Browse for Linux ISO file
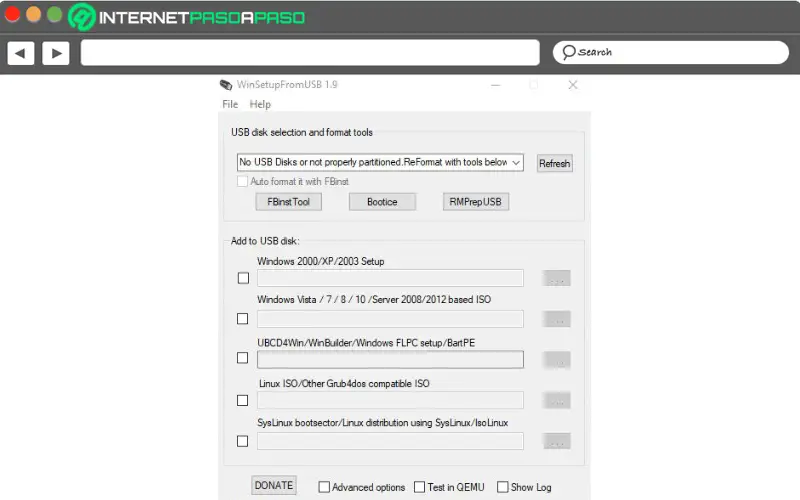 (x=557, y=401)
